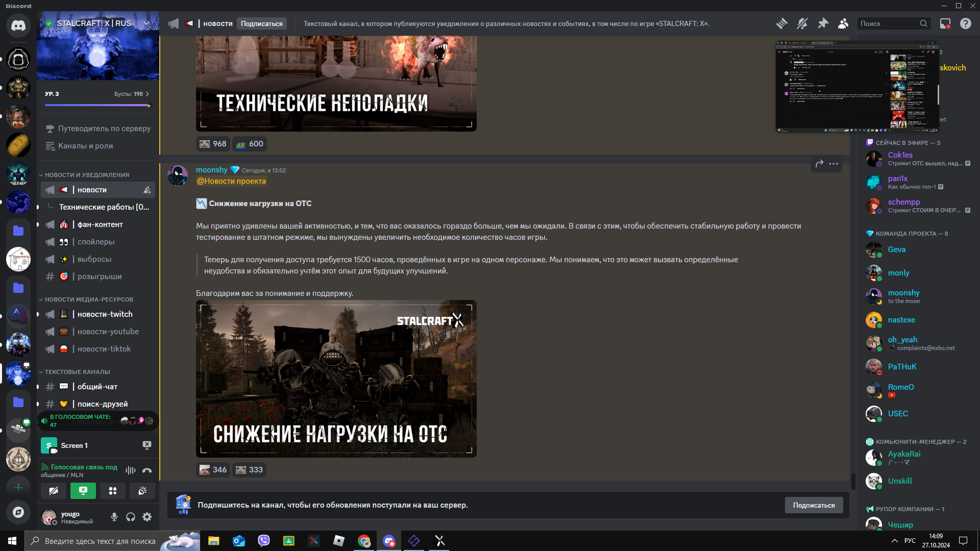Open the новости-youtube channel
The width and height of the screenshot is (980, 551).
coord(98,332)
